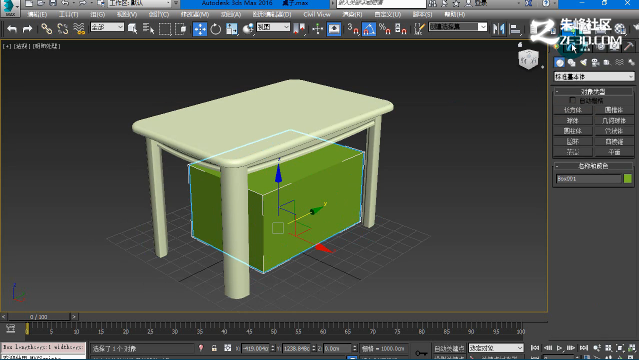The width and height of the screenshot is (639, 360).
Task: Click the Save File quick-access icon
Action: (53, 3)
